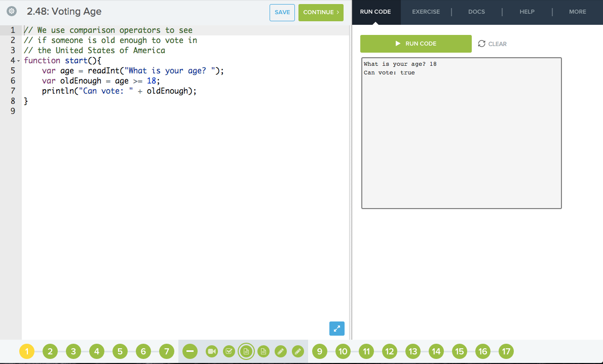Switch to the HELP tab
Image resolution: width=603 pixels, height=364 pixels.
point(527,12)
